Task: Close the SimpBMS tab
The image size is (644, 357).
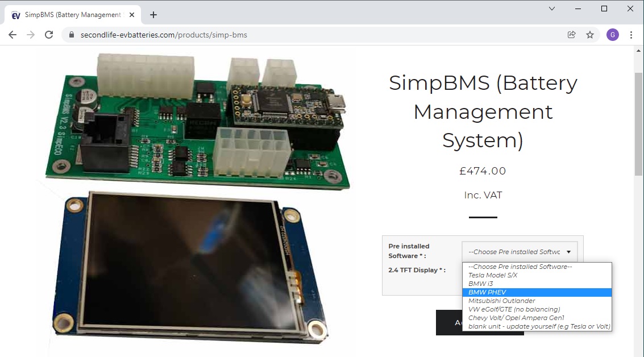Action: pos(132,15)
